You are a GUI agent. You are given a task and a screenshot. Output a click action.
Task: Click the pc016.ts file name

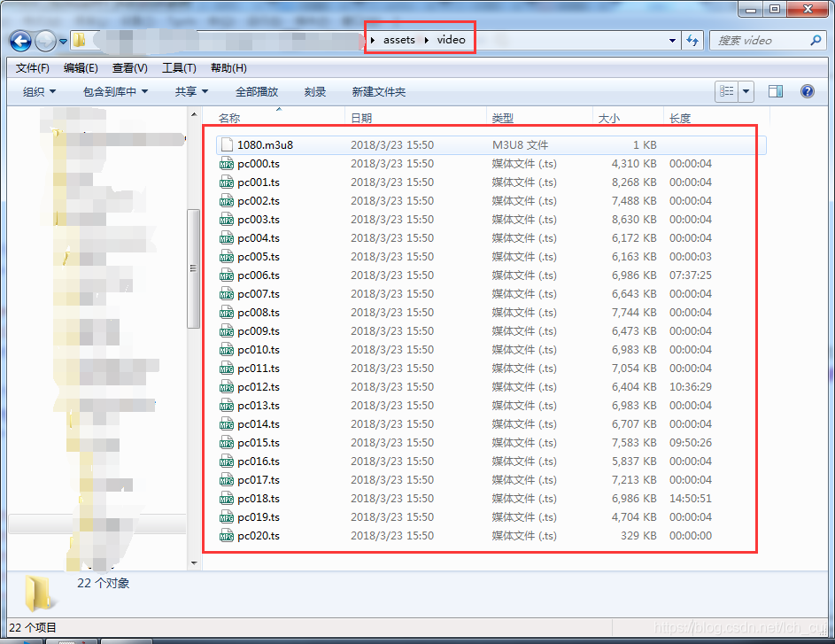(x=259, y=462)
